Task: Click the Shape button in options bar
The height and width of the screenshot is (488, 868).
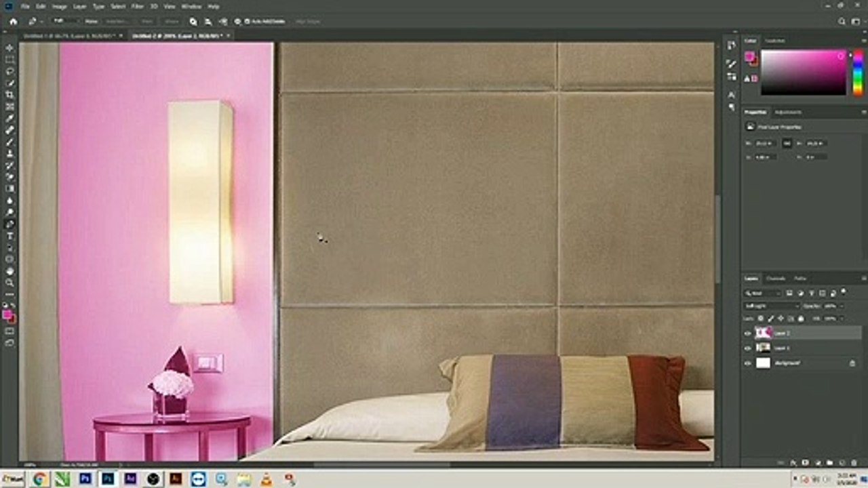Action: 172,22
